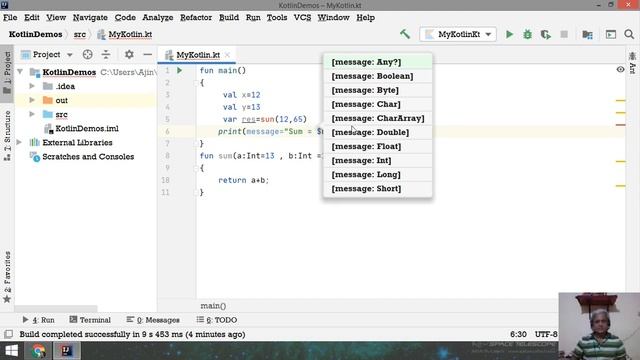640x360 pixels.
Task: Choose [message: Double] overload in popup
Action: coord(378,132)
